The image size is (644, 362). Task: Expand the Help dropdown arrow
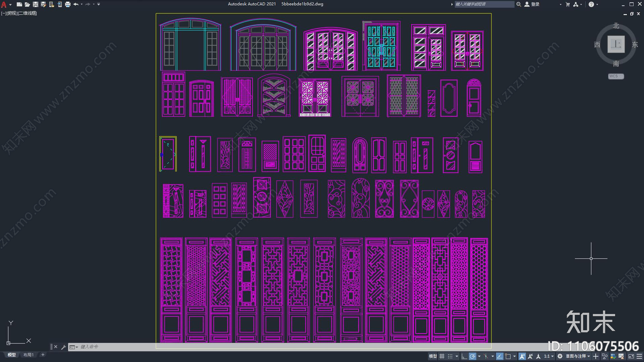click(x=597, y=4)
